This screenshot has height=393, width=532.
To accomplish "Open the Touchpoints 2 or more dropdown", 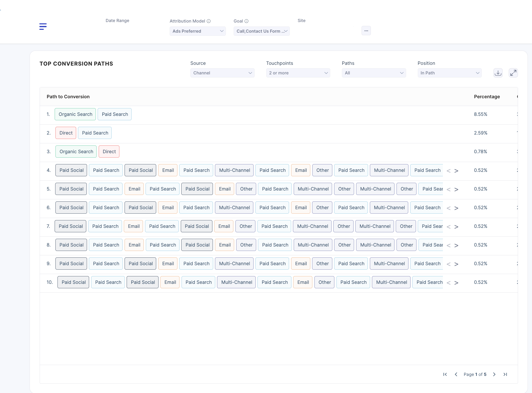I will point(298,73).
